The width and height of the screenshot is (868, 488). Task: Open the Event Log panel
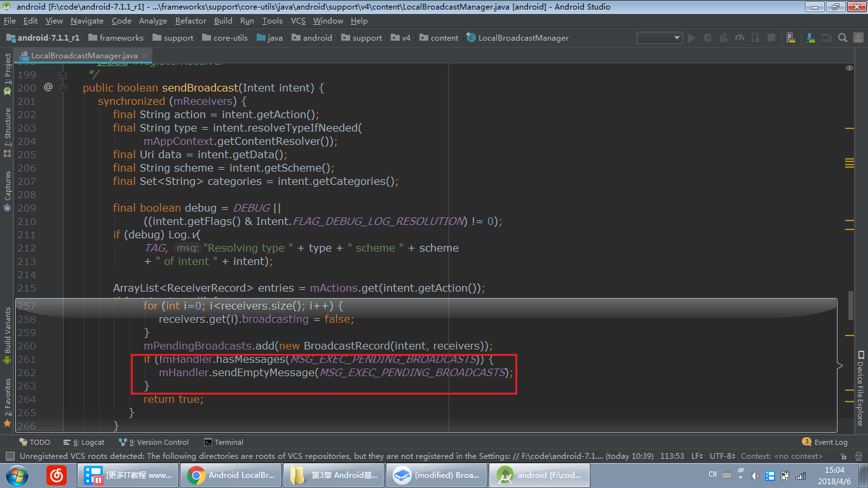(x=825, y=442)
